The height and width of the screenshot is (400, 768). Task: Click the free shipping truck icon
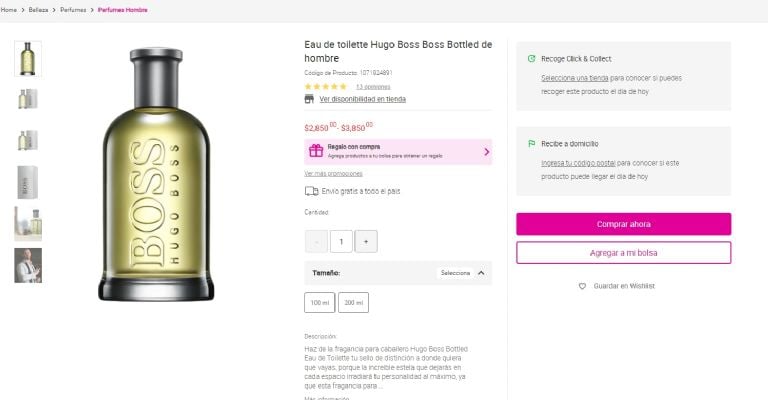click(311, 191)
